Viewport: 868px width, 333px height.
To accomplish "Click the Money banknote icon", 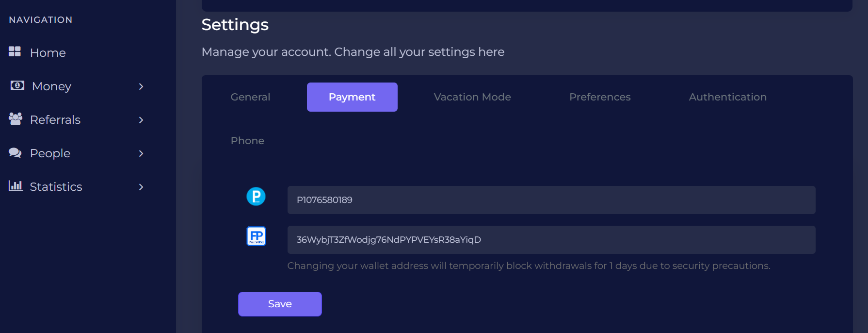I will (17, 85).
